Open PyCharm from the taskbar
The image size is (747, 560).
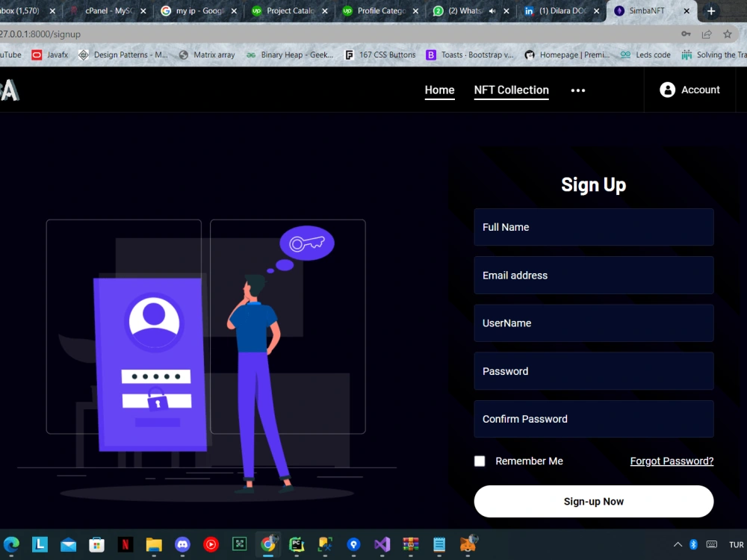tap(297, 544)
